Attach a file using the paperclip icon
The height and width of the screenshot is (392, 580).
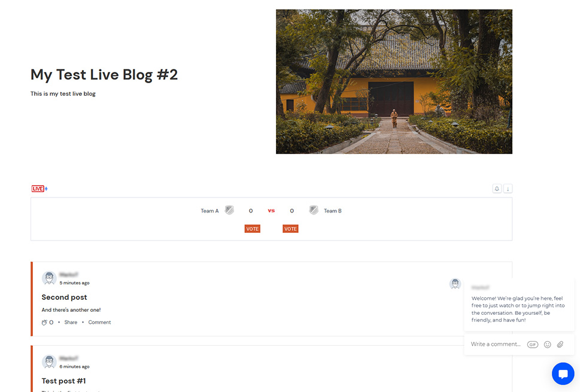(560, 344)
